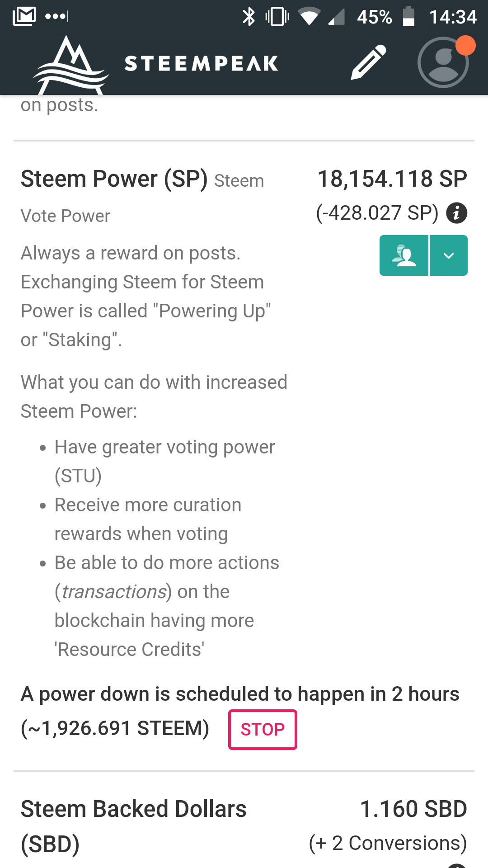Tap the 18,154.118 SP balance
The width and height of the screenshot is (488, 868).
(x=392, y=179)
